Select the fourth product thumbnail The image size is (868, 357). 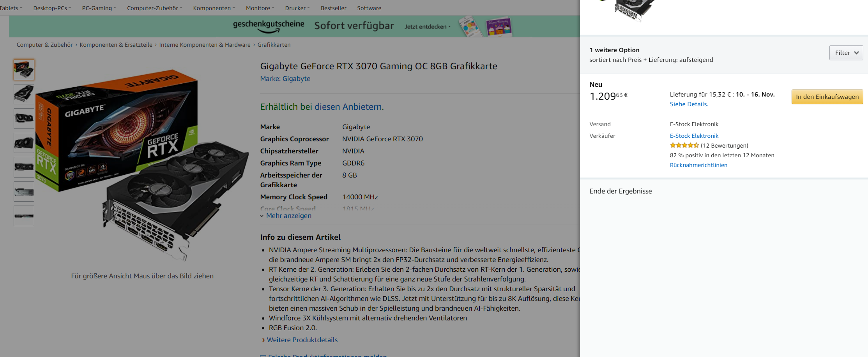(x=24, y=143)
